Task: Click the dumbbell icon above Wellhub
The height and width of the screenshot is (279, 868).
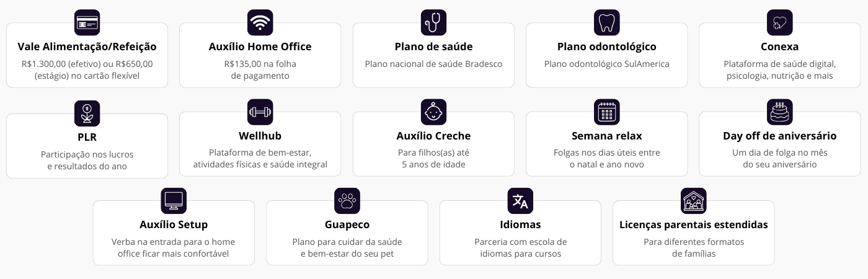Action: pyautogui.click(x=260, y=112)
